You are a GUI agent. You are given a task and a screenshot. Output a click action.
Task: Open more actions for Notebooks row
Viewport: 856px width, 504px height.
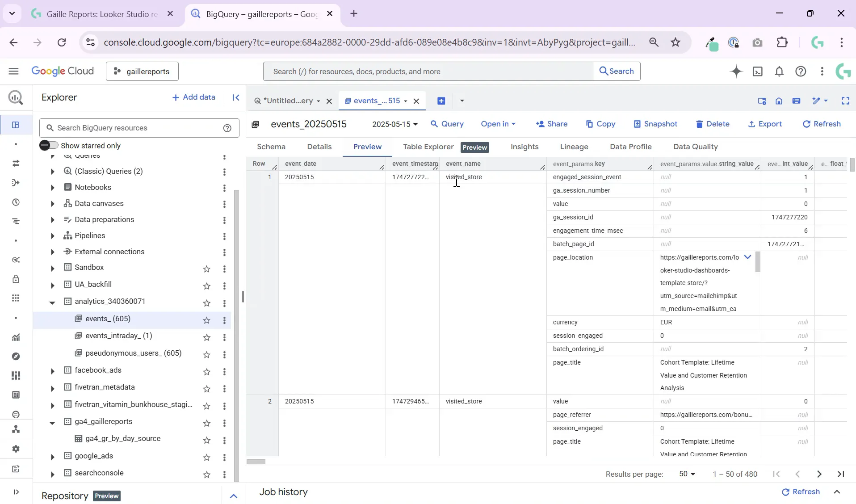point(224,188)
